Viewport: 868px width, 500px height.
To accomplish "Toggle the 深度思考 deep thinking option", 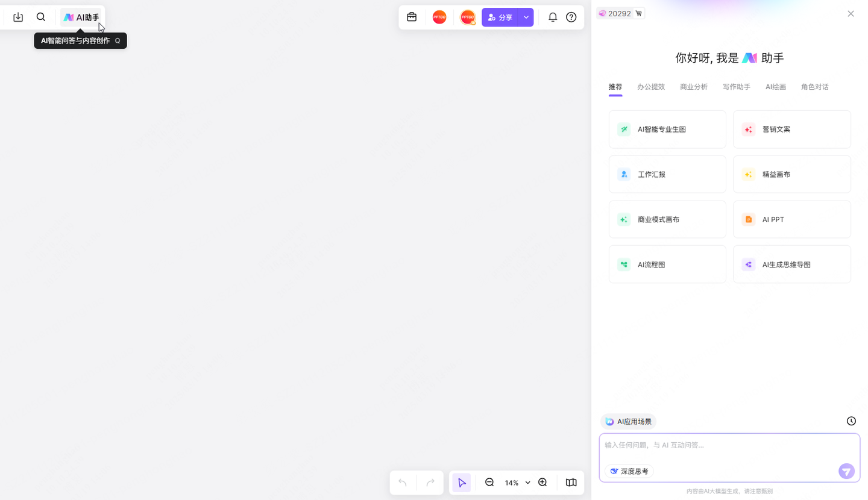I will [x=629, y=471].
